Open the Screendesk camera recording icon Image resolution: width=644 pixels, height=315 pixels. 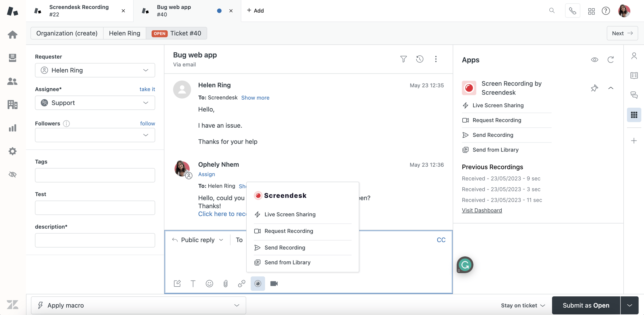click(274, 283)
